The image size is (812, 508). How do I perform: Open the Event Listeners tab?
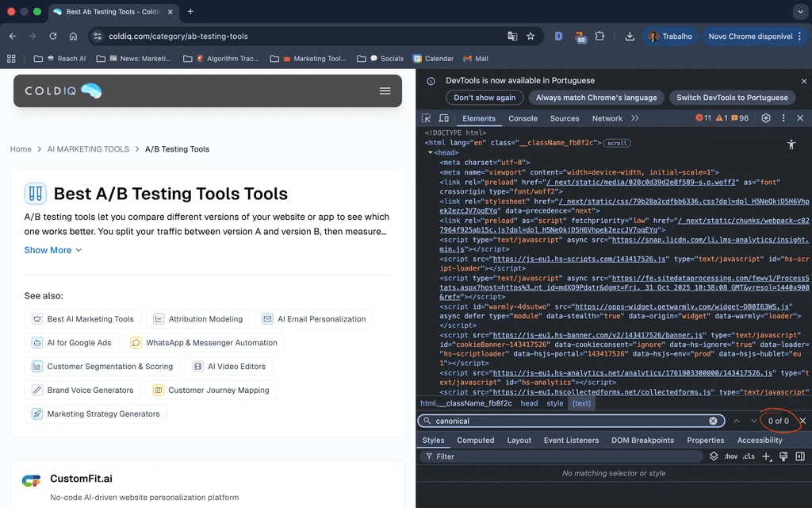pyautogui.click(x=571, y=440)
